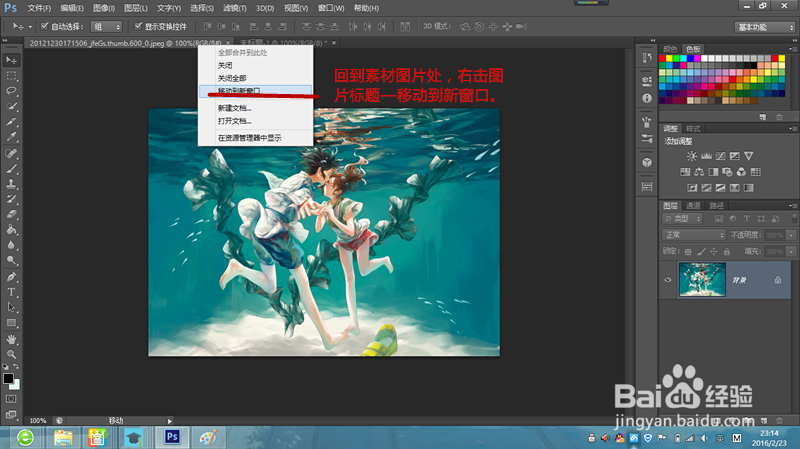Open the 正常 blend mode dropdown

click(x=694, y=235)
